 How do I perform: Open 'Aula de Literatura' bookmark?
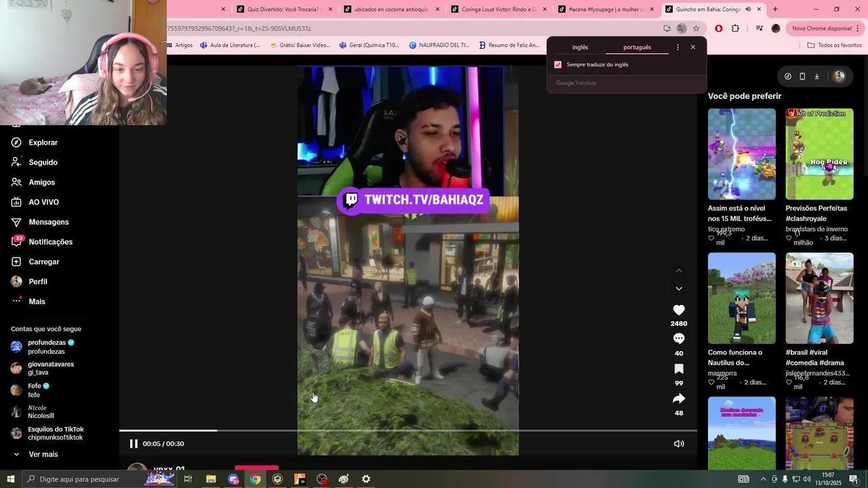[230, 45]
